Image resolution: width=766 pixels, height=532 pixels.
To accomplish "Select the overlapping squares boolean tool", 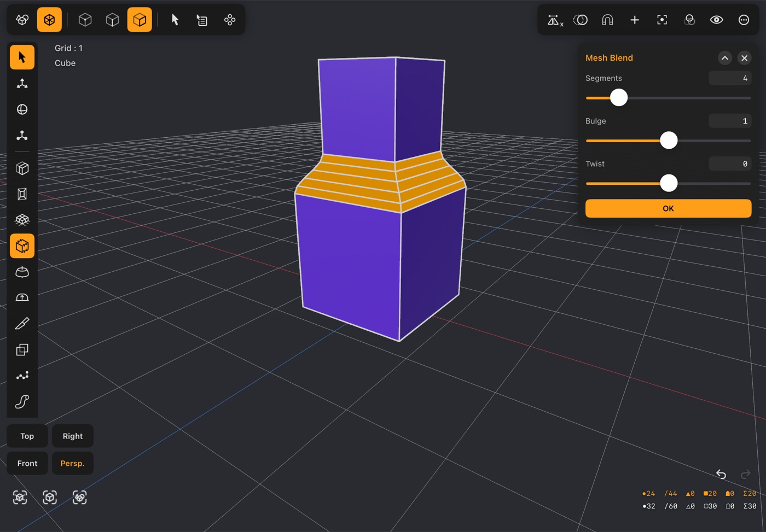I will [22, 349].
